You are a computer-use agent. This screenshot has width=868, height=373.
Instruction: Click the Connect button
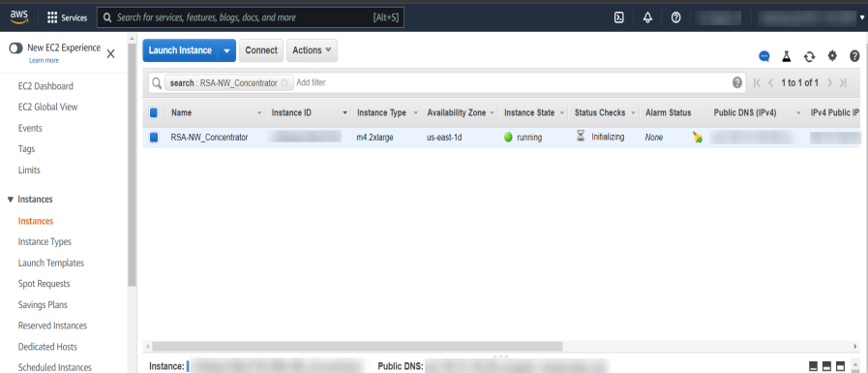click(261, 50)
